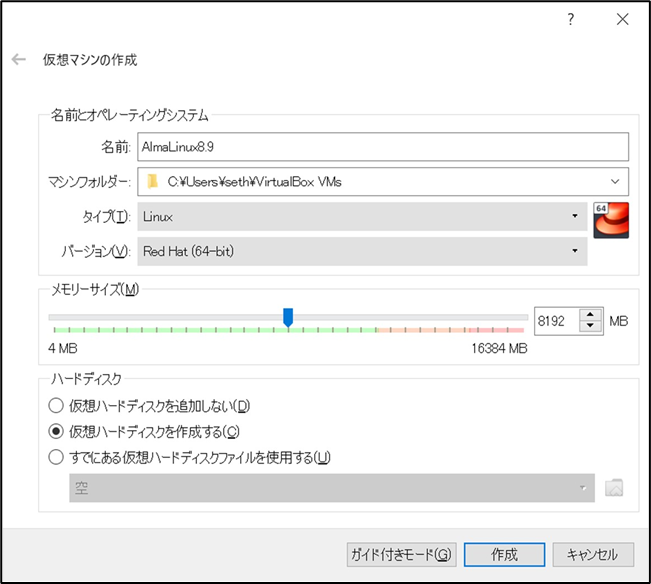
Task: Decrease memory with the down spinner arrow
Action: pos(590,326)
